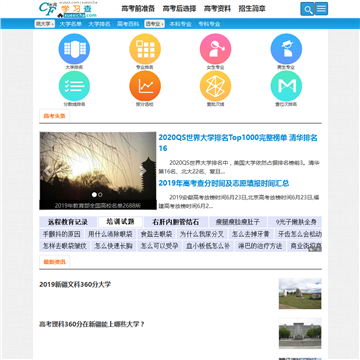Click thumbnail beside 2019新疆文科360分大学

click(300, 294)
